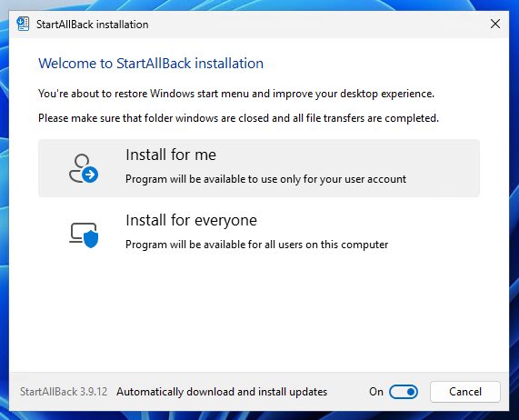Choose the Install for everyone heading
The height and width of the screenshot is (420, 519).
pos(191,220)
